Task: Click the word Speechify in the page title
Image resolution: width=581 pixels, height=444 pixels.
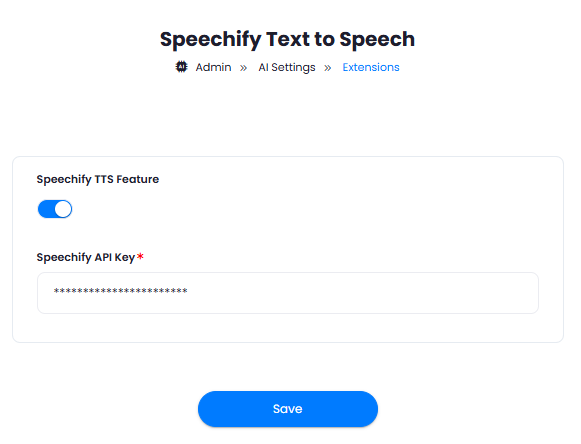Action: point(210,39)
